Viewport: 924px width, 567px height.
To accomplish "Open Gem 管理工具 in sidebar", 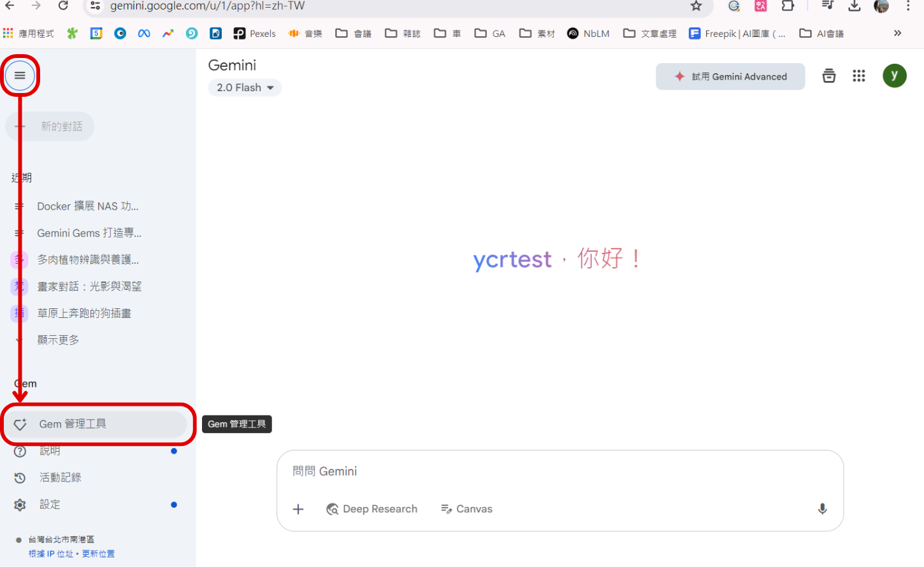I will point(96,424).
